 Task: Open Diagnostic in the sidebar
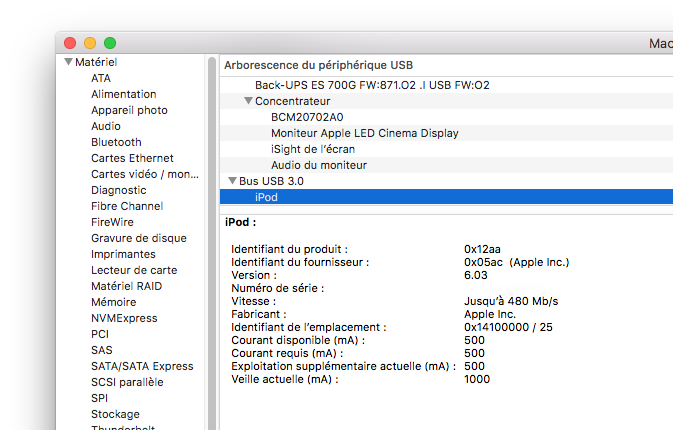coord(118,190)
